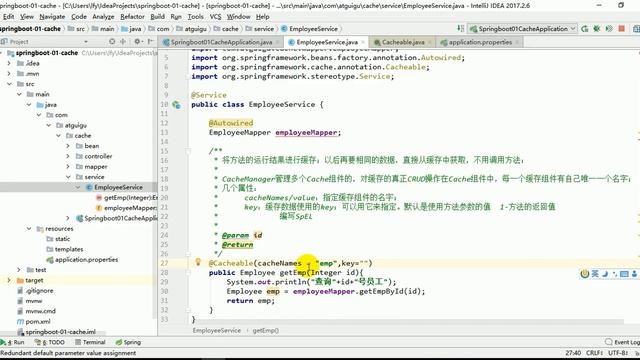This screenshot has width=640, height=360.
Task: Close the application.properties tab
Action: point(517,42)
